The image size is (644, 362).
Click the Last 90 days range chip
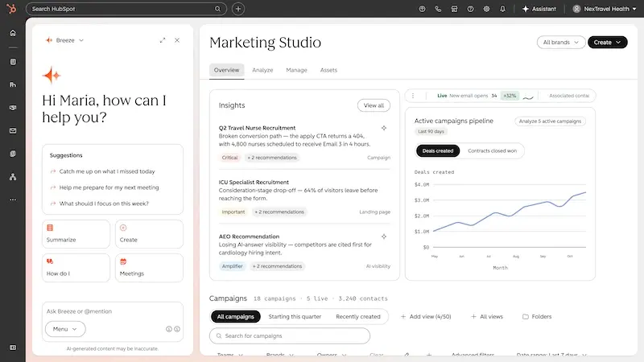coord(431,131)
